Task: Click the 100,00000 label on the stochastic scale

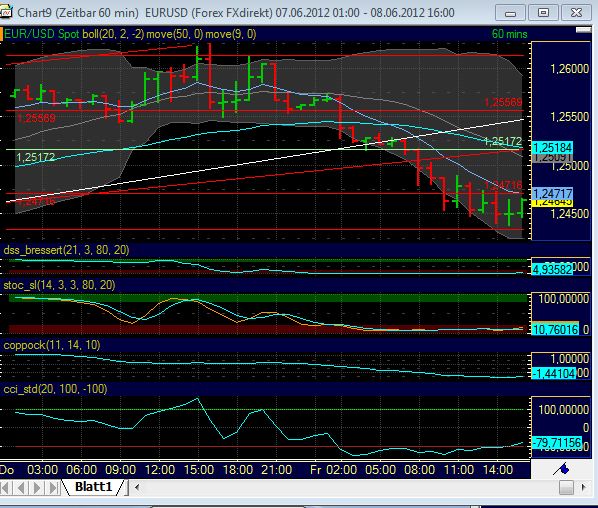Action: (563, 299)
